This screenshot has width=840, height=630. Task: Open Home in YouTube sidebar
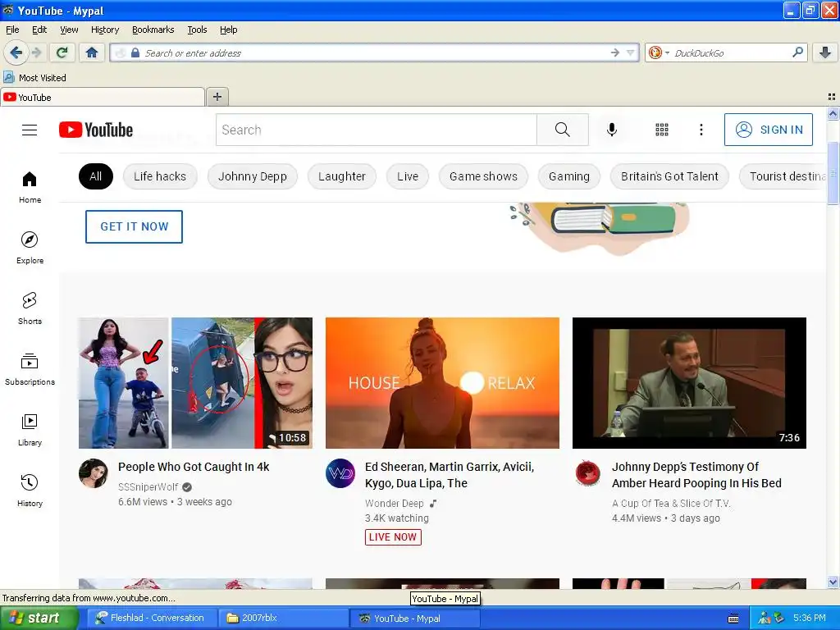tap(30, 188)
